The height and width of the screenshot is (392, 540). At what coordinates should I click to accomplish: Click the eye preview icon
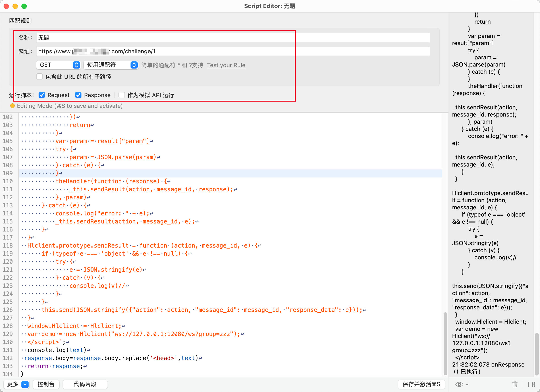coord(459,384)
